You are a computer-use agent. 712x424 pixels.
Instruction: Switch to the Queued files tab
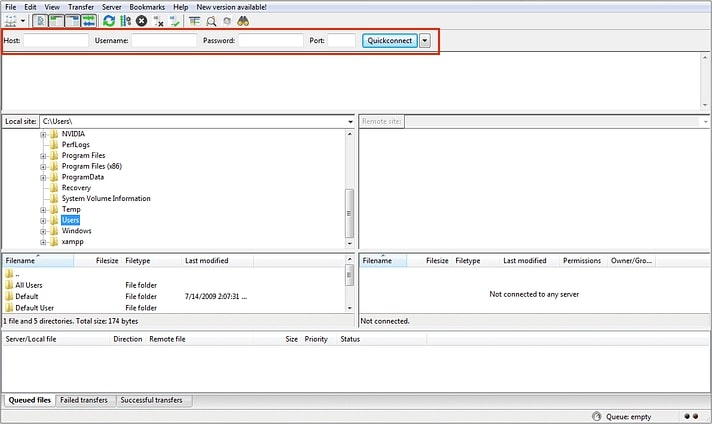point(30,400)
